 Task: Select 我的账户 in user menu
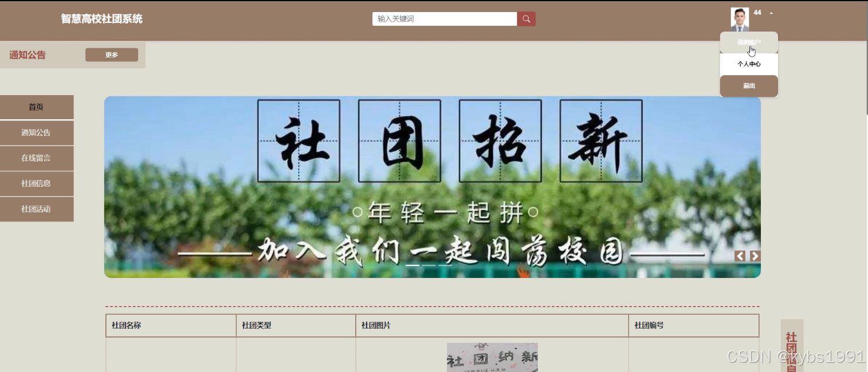pos(749,42)
